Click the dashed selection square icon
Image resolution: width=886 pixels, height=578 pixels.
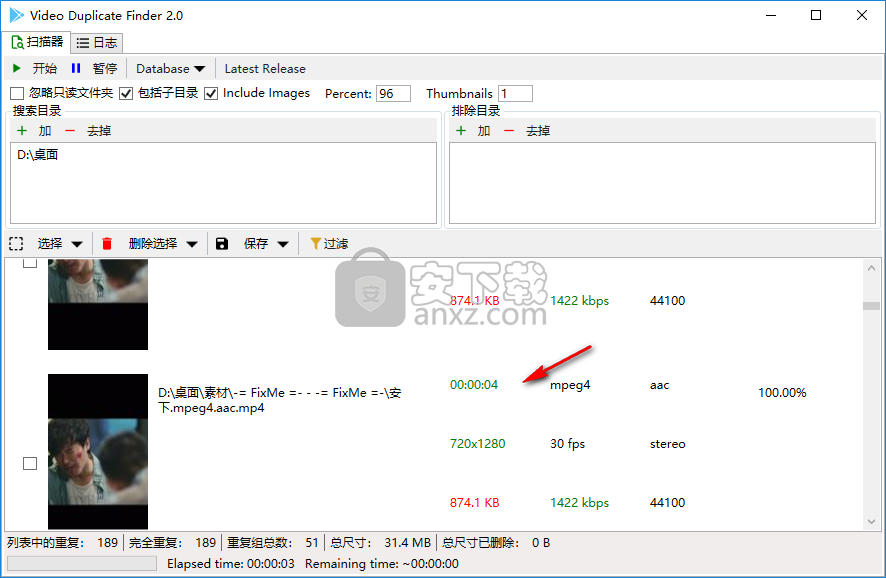point(16,244)
